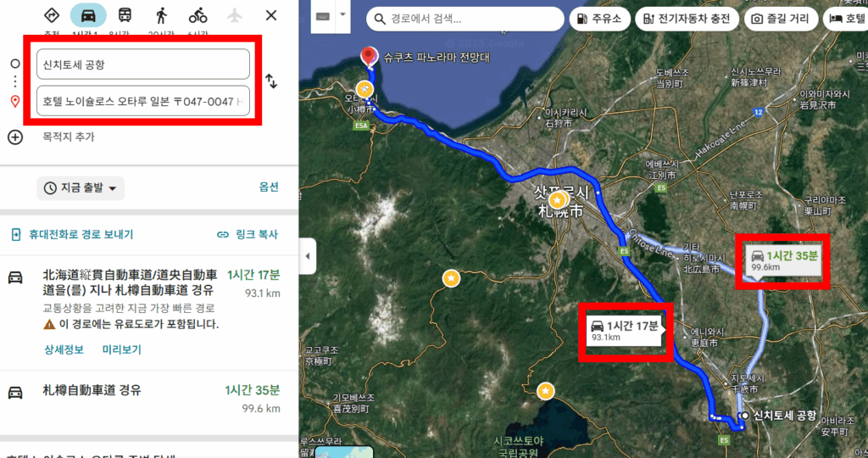The height and width of the screenshot is (458, 868).
Task: Send the route to phone (휴대전화로 경로 보내기)
Action: pos(73,235)
